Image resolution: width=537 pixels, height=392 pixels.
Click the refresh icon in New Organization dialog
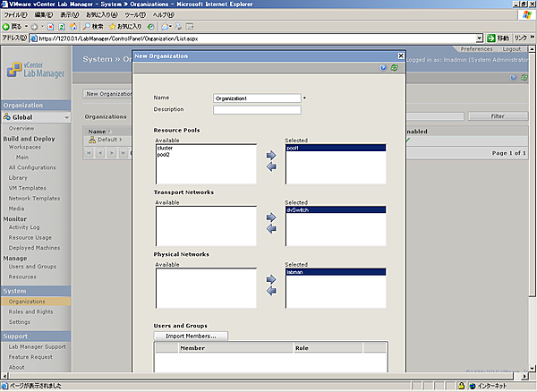394,67
